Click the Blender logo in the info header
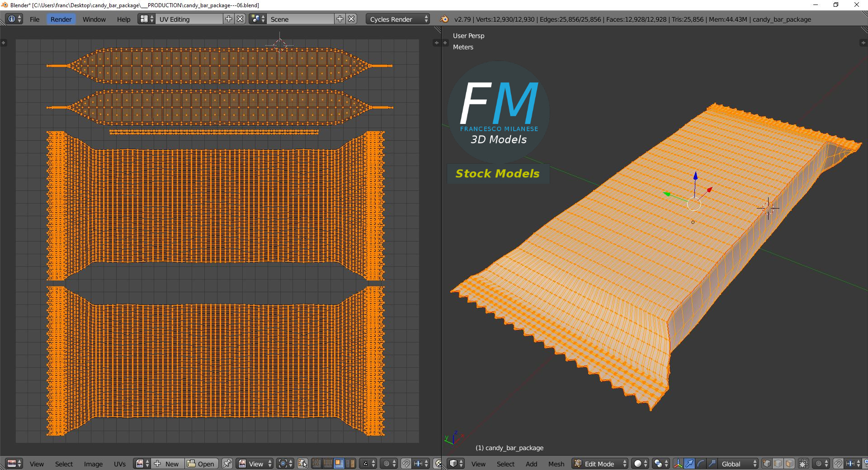 click(x=444, y=19)
